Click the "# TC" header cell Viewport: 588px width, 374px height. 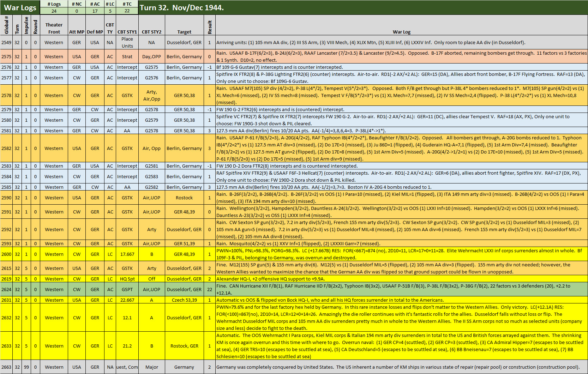(127, 4)
